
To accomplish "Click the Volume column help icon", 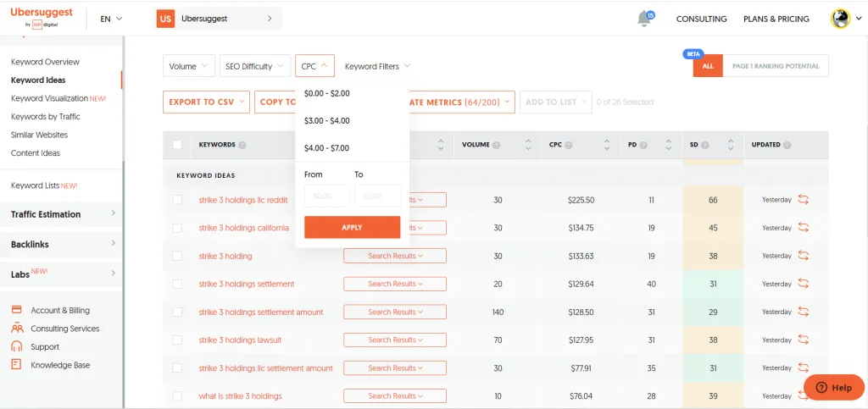I will (497, 145).
